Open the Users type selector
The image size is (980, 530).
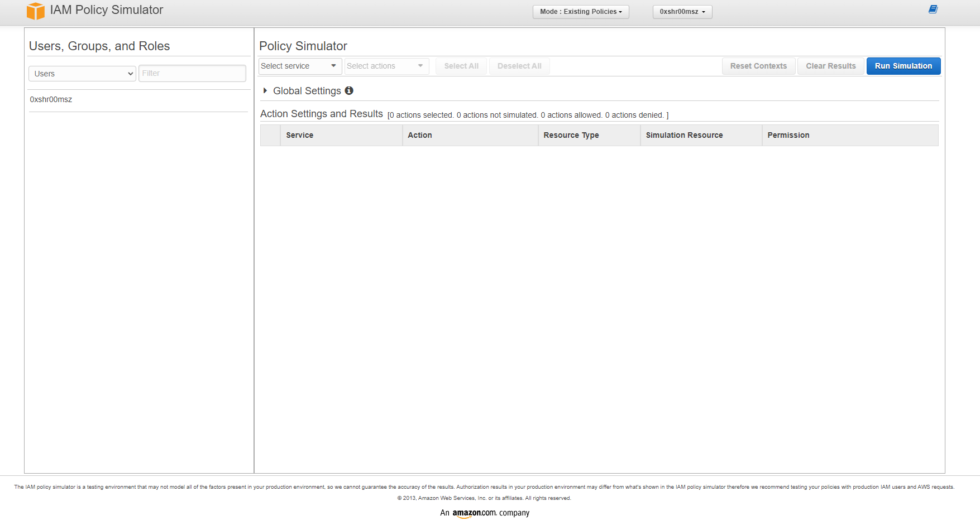(x=82, y=74)
